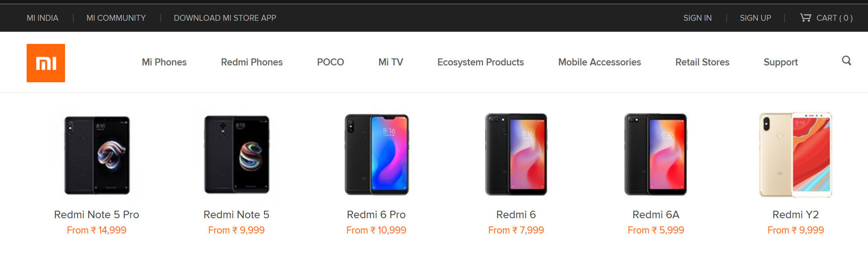Open the shopping cart icon

805,18
